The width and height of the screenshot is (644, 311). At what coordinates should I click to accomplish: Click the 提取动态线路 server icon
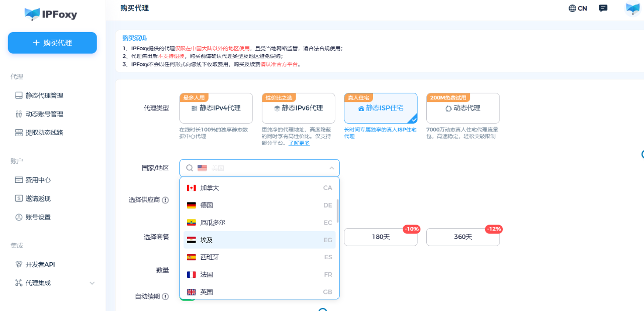coord(19,133)
